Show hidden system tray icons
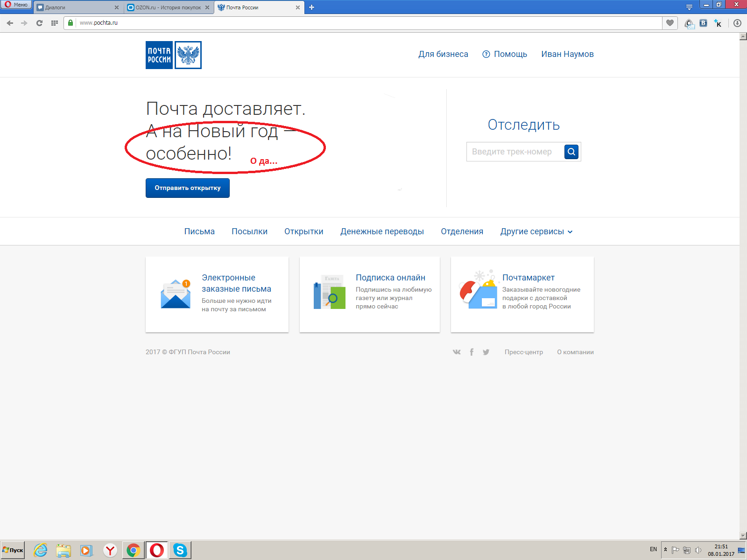Screen dimensions: 747x560 click(665, 550)
